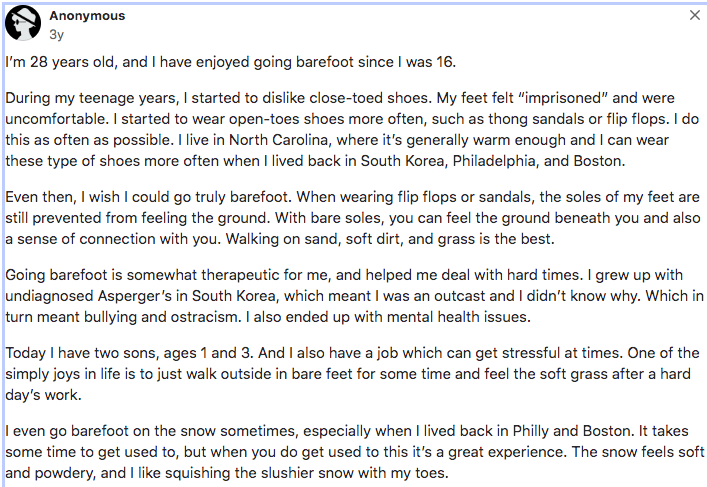Click the paragraph beginning "Today I have two sons"
The height and width of the screenshot is (487, 707).
[x=352, y=374]
